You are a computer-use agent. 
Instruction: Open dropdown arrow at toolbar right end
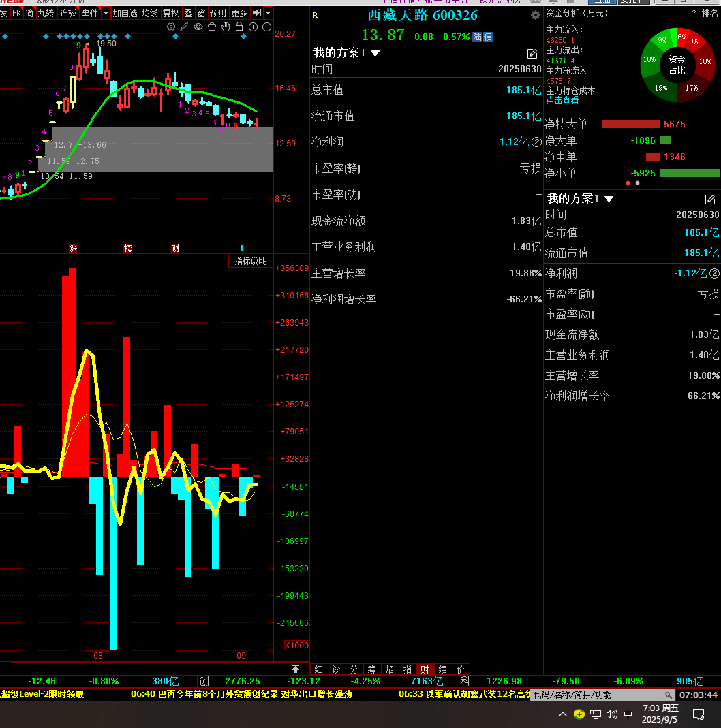point(268,12)
